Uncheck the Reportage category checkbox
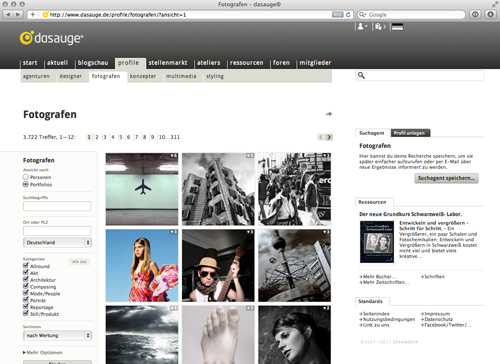The image size is (500, 364). click(x=26, y=307)
